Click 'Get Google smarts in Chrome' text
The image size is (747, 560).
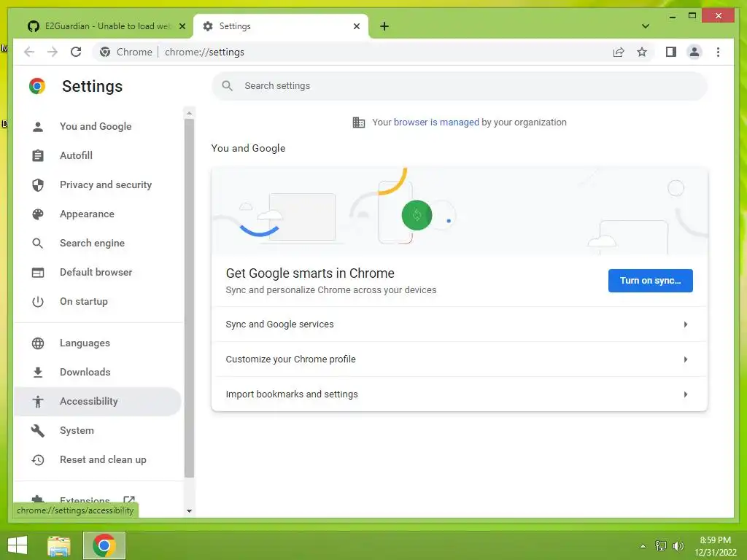tap(310, 273)
